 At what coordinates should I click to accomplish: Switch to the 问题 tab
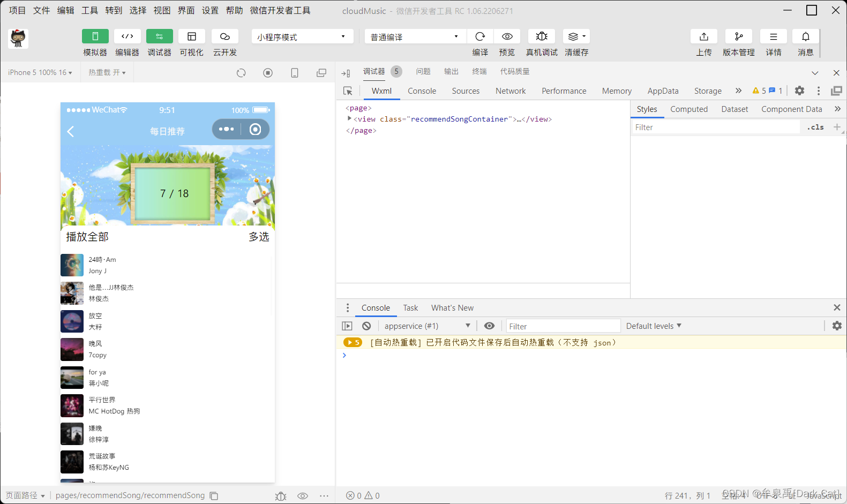point(423,71)
